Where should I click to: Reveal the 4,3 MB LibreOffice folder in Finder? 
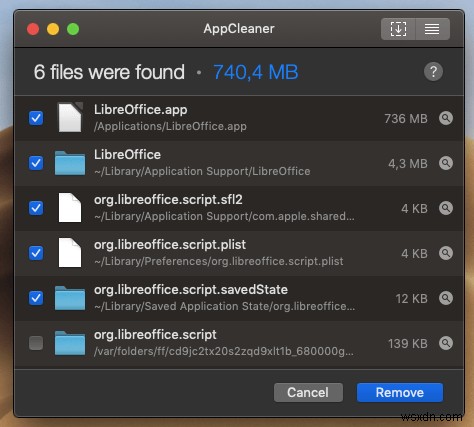(446, 163)
